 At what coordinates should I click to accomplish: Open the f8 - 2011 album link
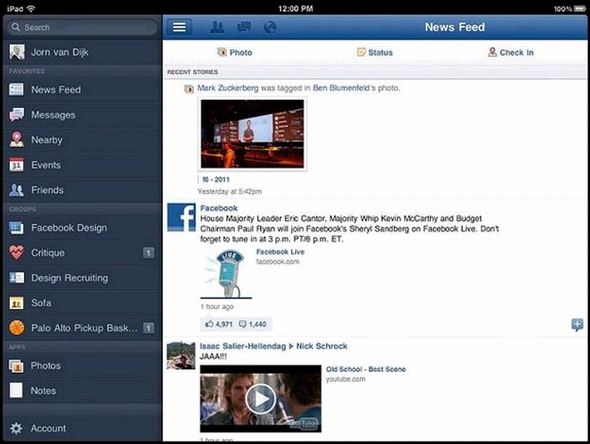(216, 179)
